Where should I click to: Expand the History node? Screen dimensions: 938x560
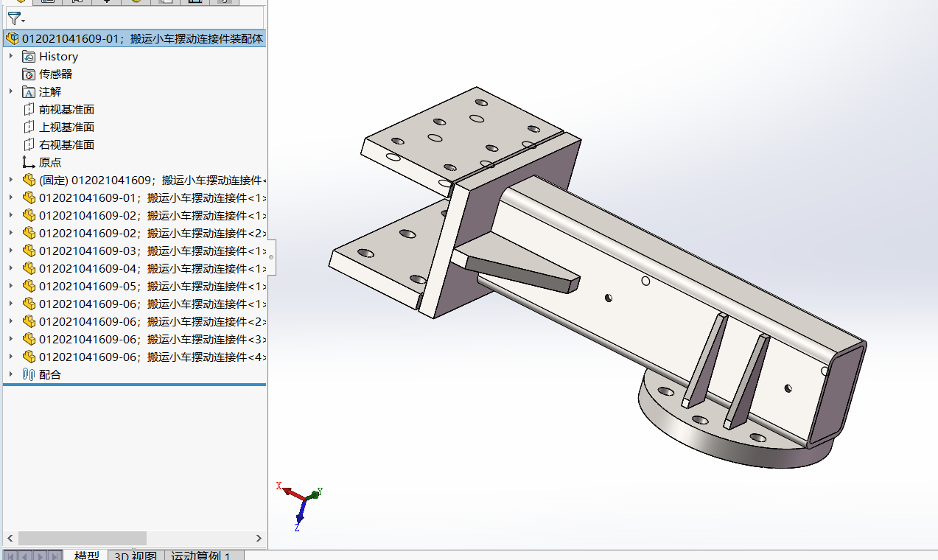[11, 57]
